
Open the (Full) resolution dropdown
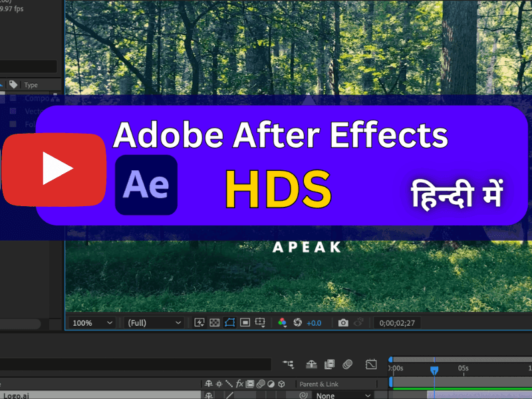pos(154,323)
